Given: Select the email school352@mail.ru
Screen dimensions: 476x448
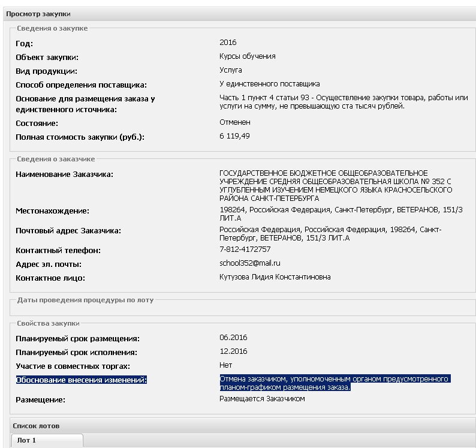Looking at the screenshot, I should click(x=250, y=263).
